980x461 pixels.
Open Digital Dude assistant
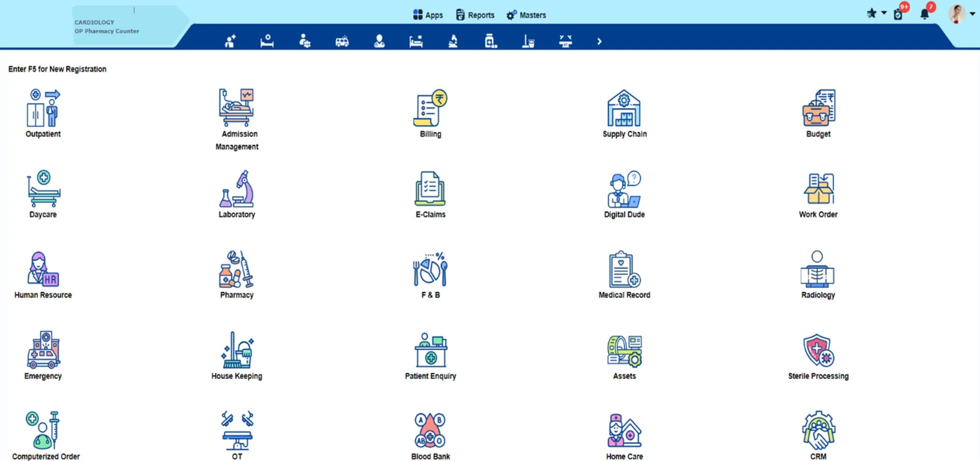(x=625, y=194)
